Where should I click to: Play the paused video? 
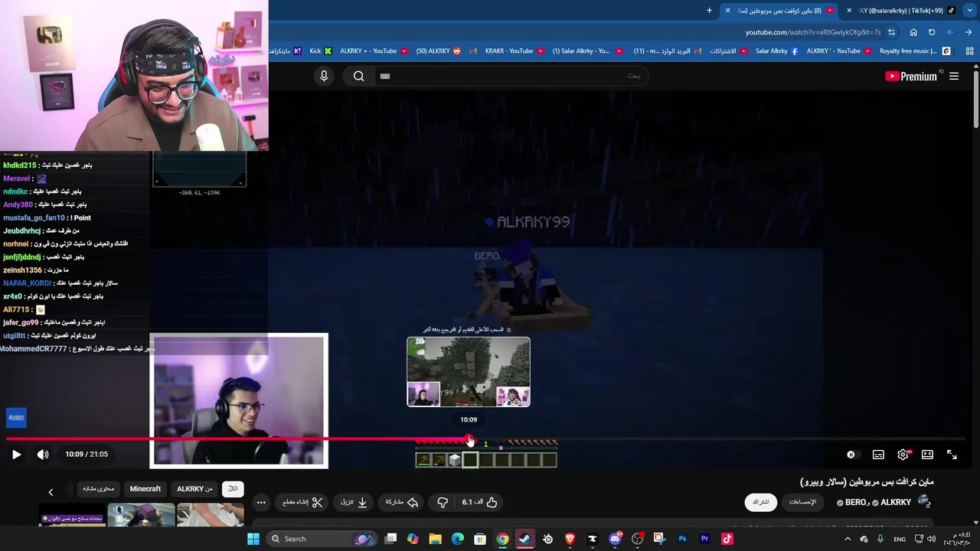click(16, 455)
